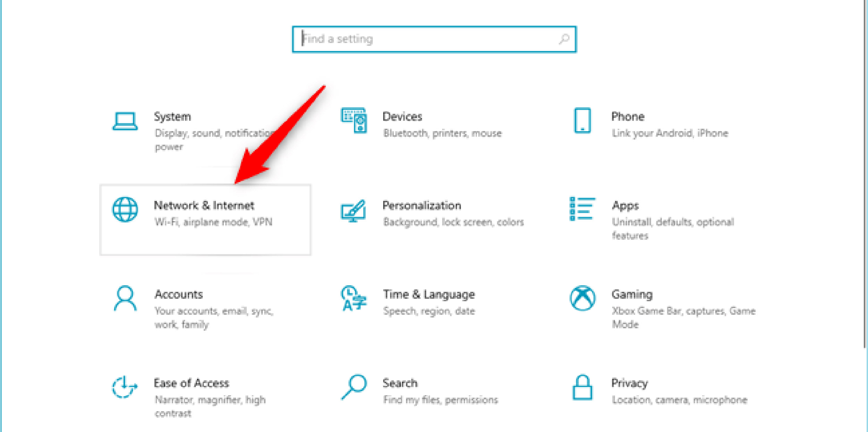Image resolution: width=868 pixels, height=432 pixels.
Task: Click the System laptop icon
Action: (125, 121)
